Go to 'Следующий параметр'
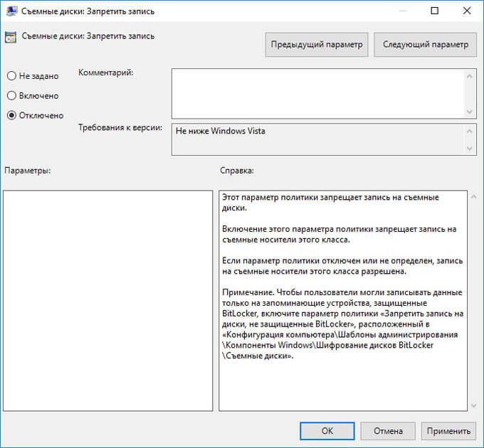 coord(426,45)
